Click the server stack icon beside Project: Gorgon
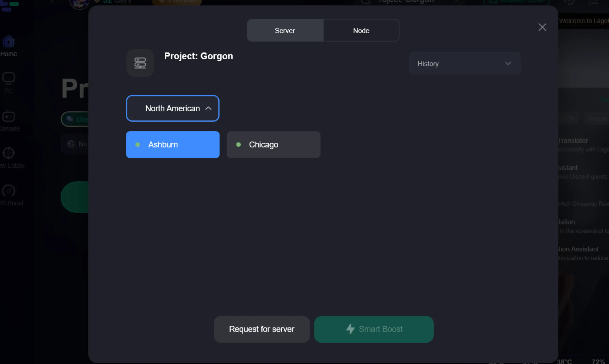Image resolution: width=609 pixels, height=364 pixels. [140, 63]
